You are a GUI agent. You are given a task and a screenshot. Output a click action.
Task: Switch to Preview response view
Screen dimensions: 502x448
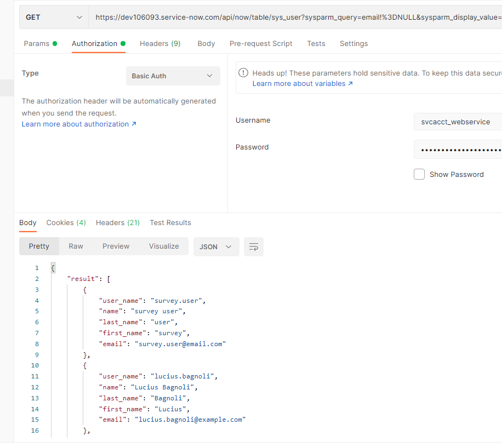click(116, 246)
